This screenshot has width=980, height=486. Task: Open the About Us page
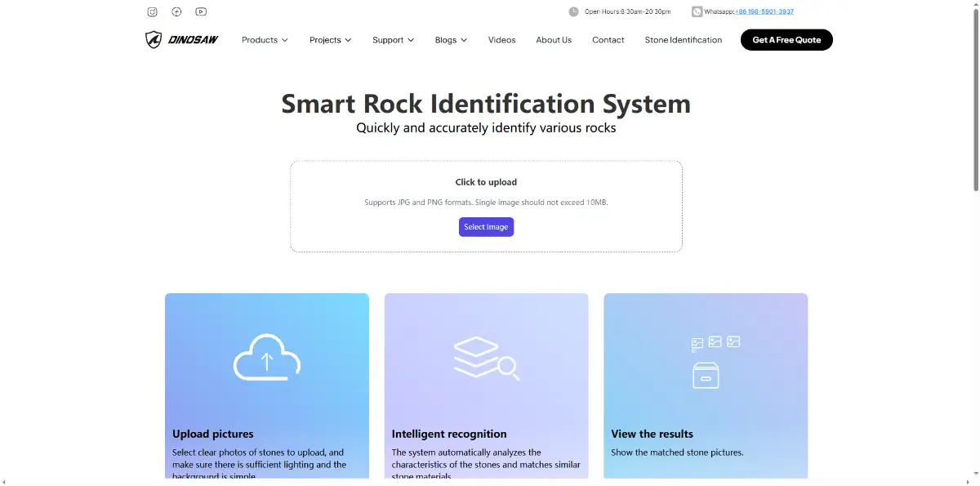tap(554, 40)
